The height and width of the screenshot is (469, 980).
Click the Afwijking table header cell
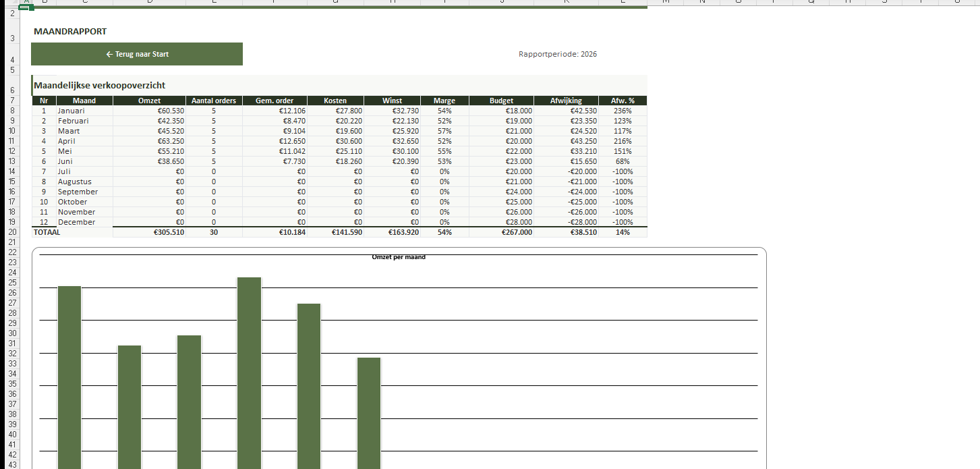565,101
